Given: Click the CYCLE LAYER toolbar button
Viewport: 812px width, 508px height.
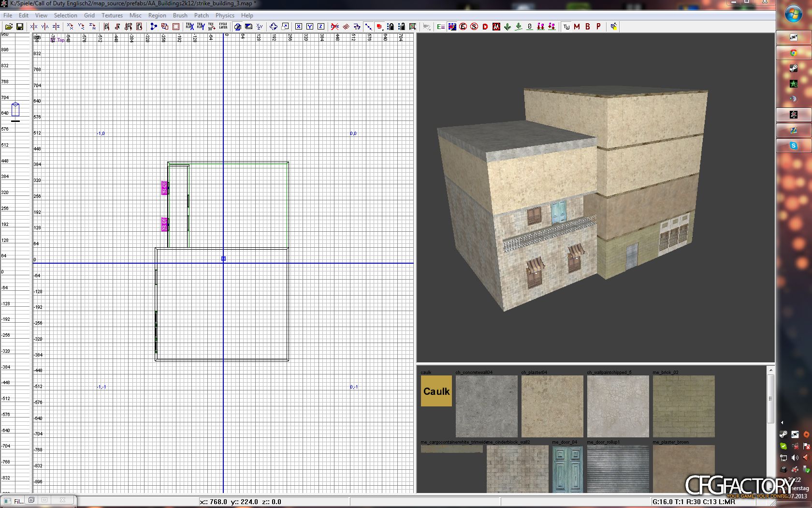Looking at the screenshot, I should pos(223,27).
